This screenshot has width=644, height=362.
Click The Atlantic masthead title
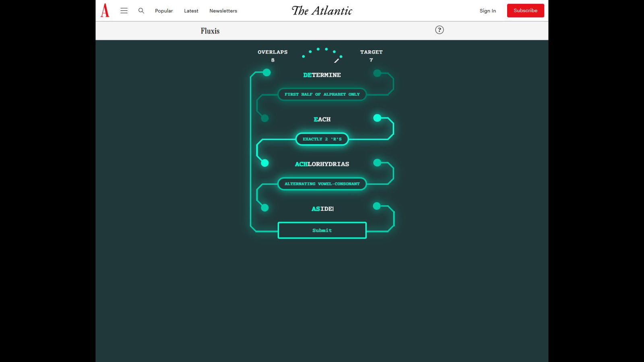click(322, 11)
